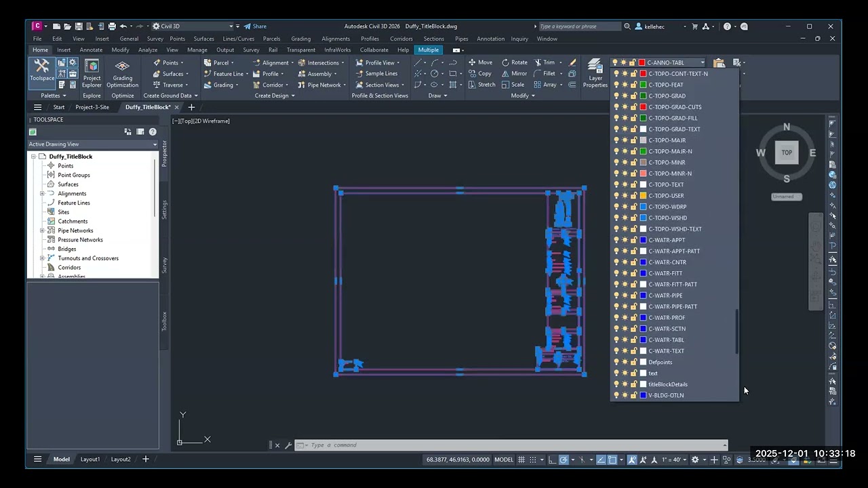Select the Stretch tool

coord(481,85)
